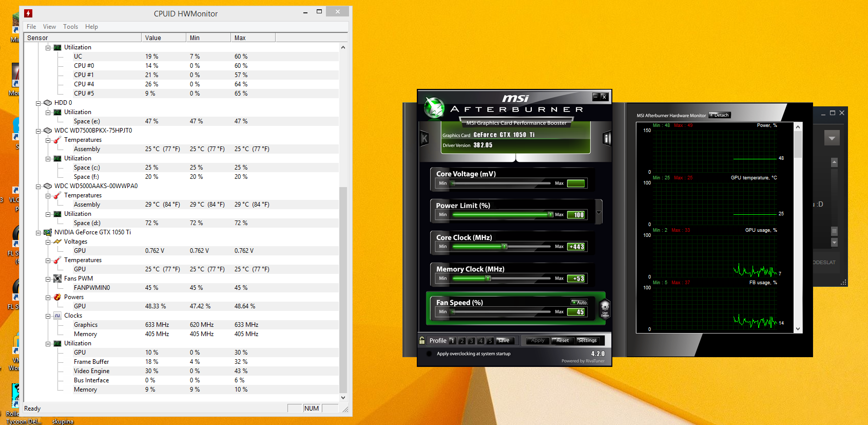This screenshot has height=425, width=868.
Task: Click the lightning icon next to Voltages
Action: pos(57,242)
